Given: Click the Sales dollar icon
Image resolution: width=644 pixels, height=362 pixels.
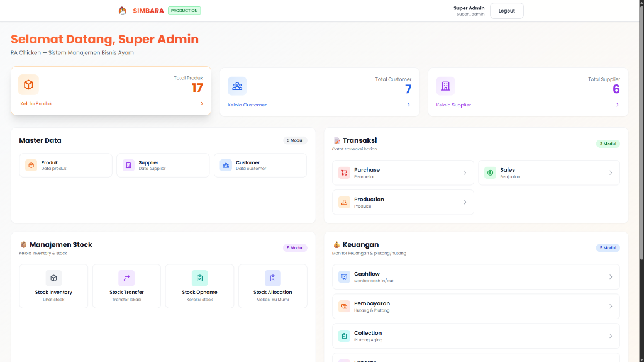Looking at the screenshot, I should tap(490, 173).
